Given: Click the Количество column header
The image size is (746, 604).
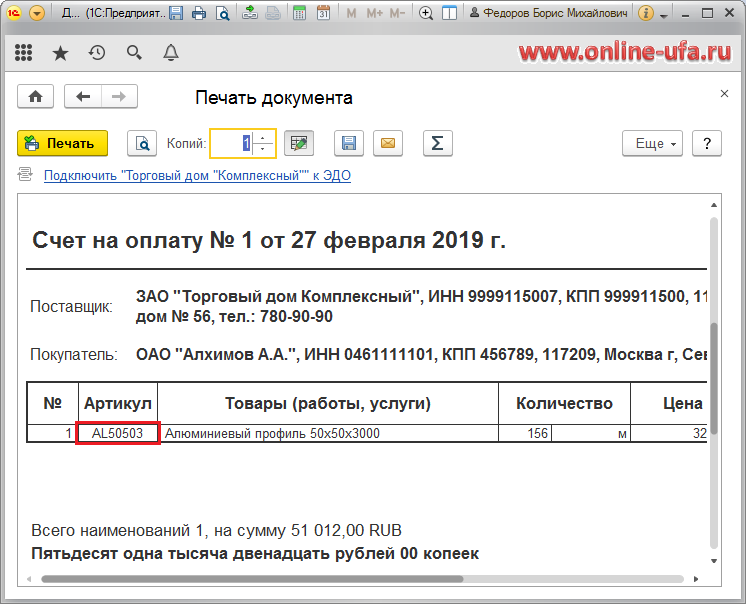Looking at the screenshot, I should pos(564,403).
